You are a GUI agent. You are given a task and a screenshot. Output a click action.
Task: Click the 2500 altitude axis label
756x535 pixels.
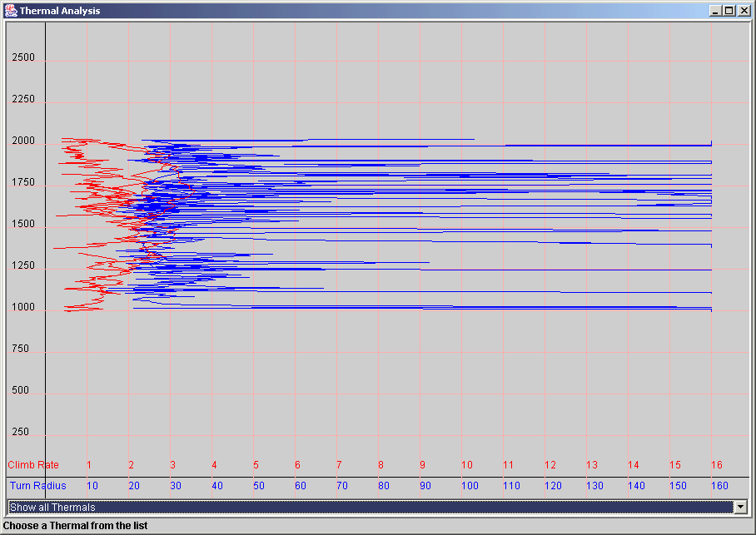pyautogui.click(x=22, y=58)
